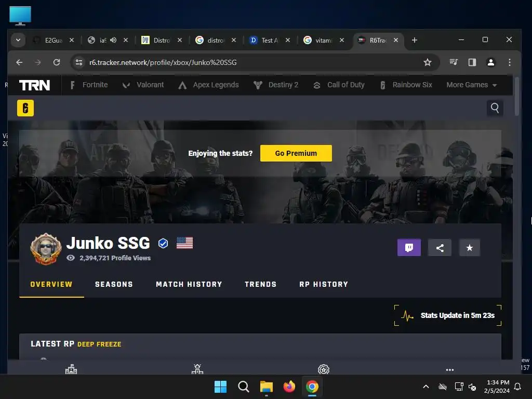532x399 pixels.
Task: Open the three-dots more menu in bottom bar
Action: pyautogui.click(x=450, y=370)
